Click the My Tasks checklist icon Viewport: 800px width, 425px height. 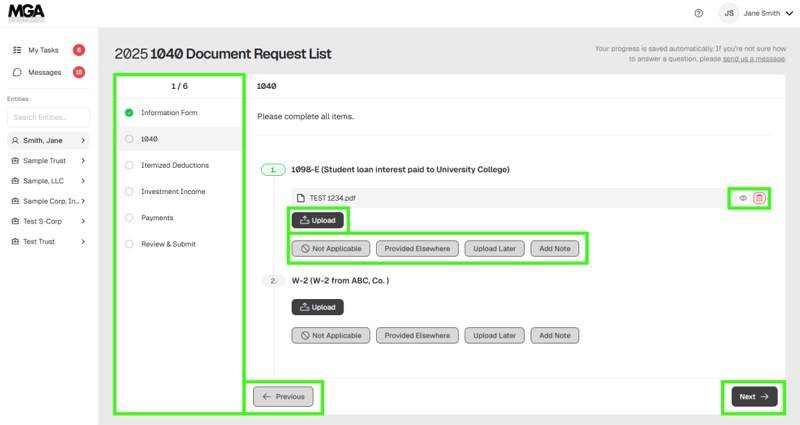[17, 50]
